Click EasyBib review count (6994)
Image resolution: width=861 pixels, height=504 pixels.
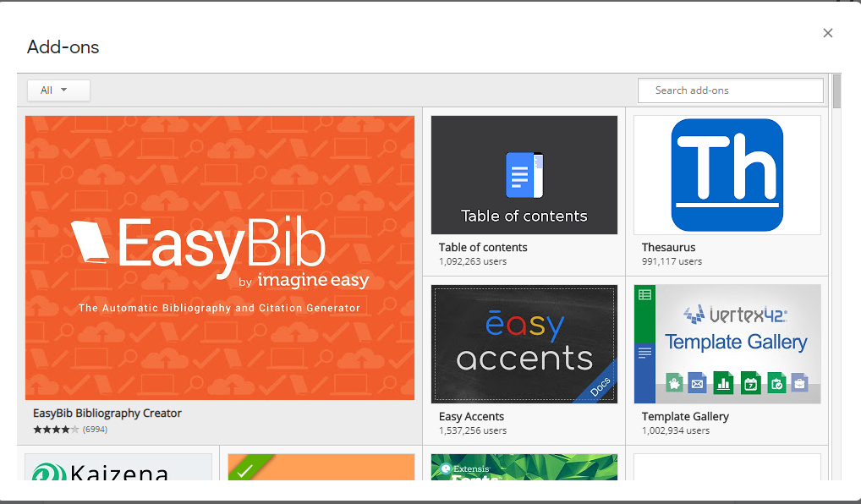click(95, 430)
